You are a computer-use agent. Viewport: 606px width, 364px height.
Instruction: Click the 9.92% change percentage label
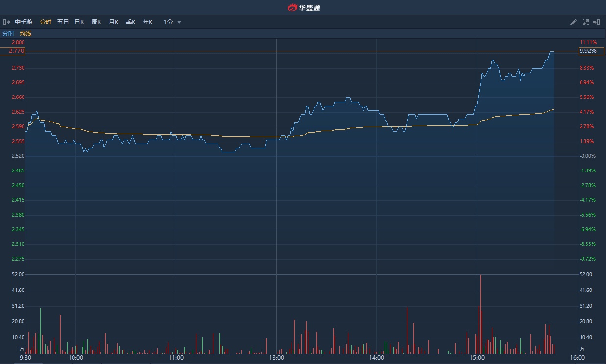click(x=588, y=51)
